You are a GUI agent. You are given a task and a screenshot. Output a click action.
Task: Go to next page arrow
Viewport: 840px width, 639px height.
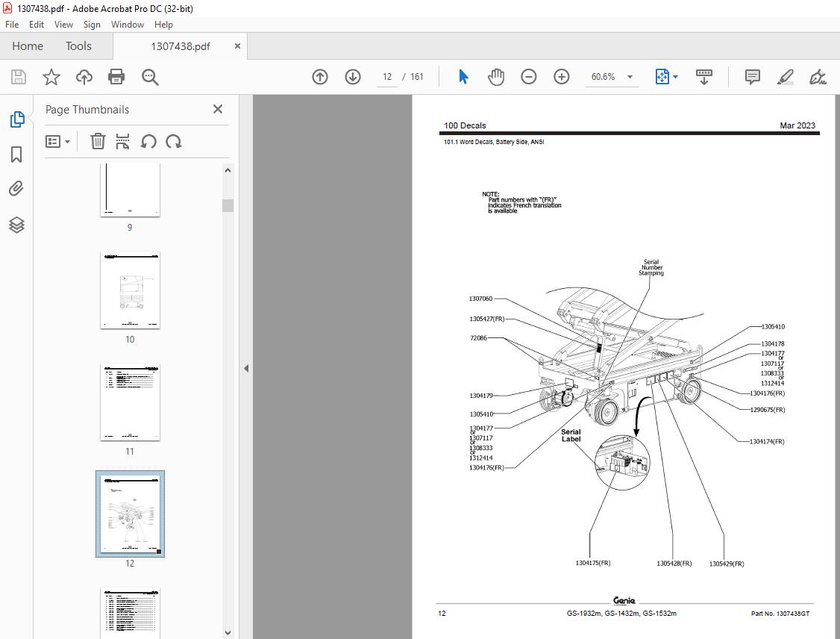click(353, 77)
